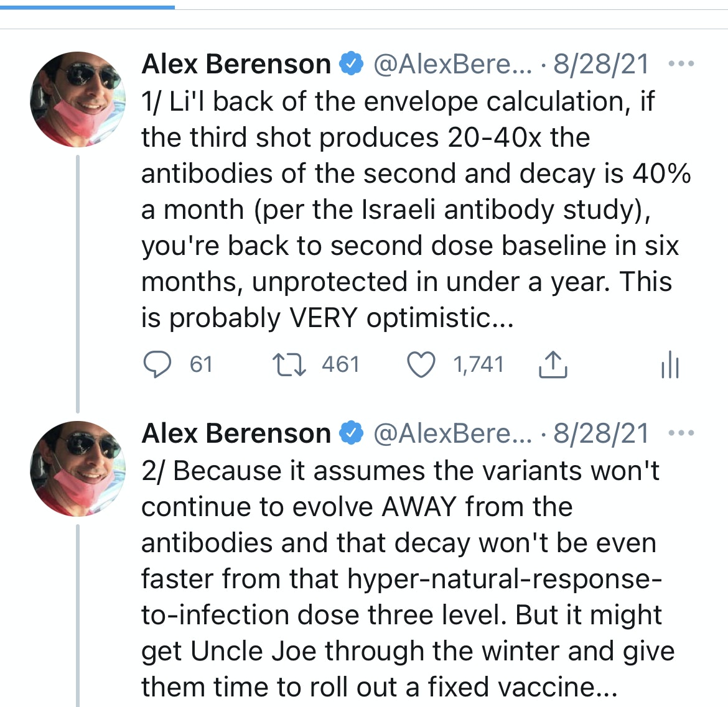View analytics bars icon on first tweet
728x707 pixels.
point(670,364)
